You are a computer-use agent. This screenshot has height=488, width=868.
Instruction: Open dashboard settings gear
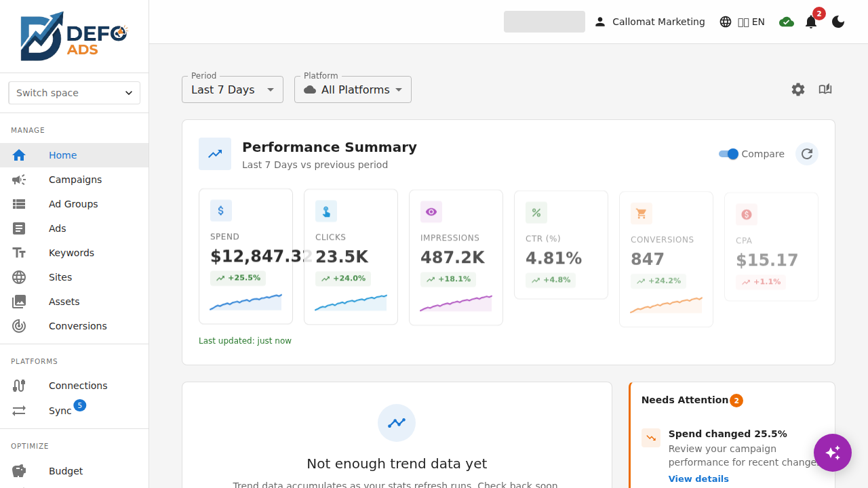[x=798, y=89]
